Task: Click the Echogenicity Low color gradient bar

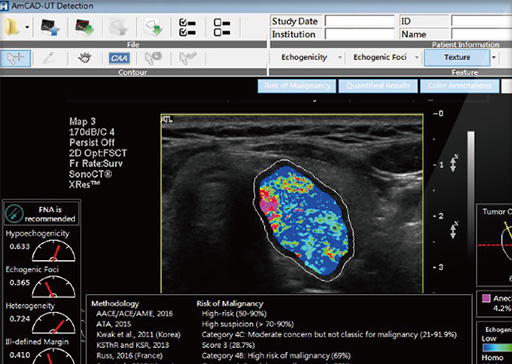Action: (497, 347)
